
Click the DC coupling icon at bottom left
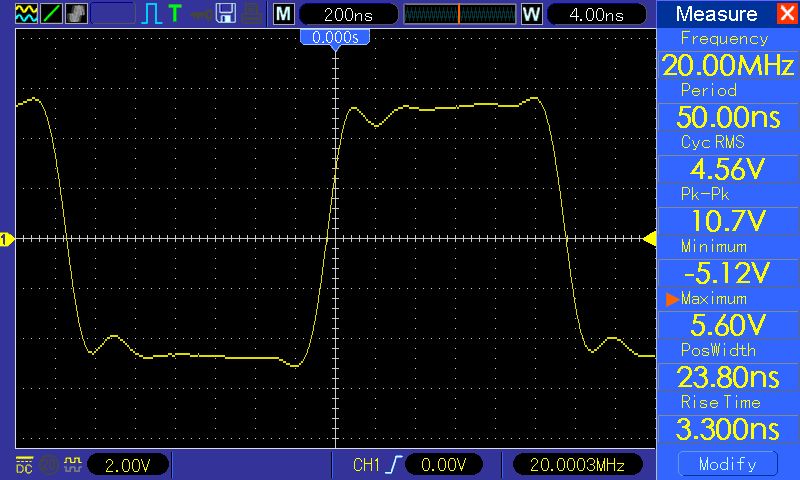[x=24, y=465]
